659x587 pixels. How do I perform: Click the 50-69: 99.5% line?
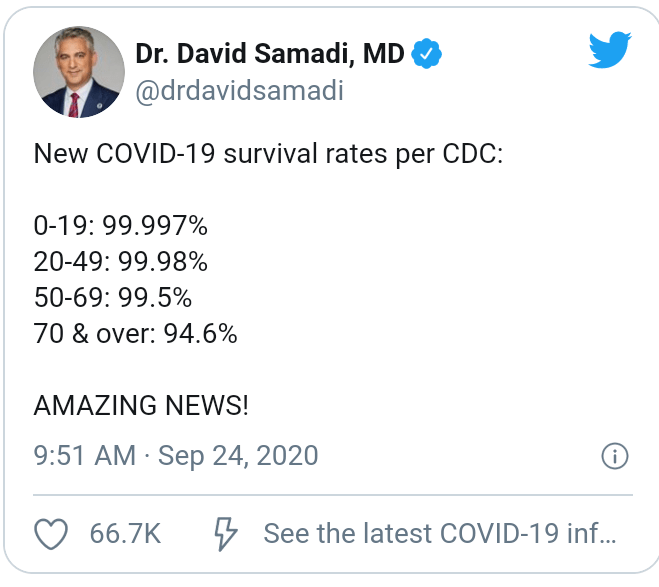[x=113, y=297]
